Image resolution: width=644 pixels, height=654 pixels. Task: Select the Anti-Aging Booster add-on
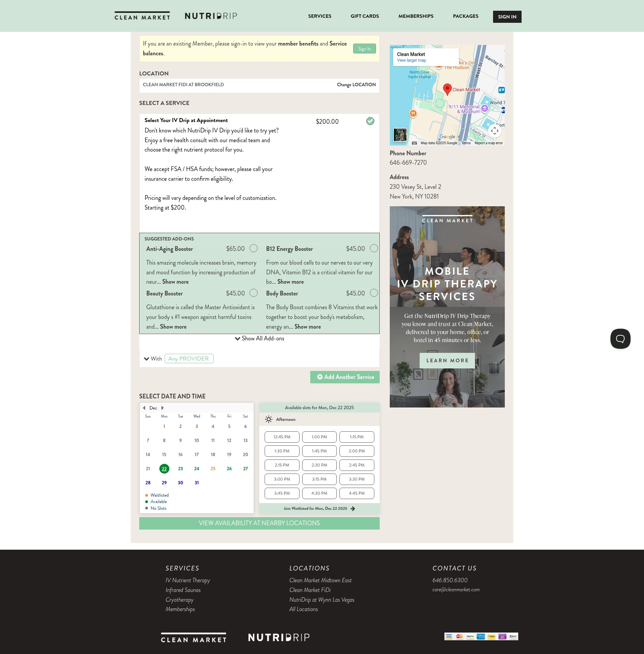[x=253, y=249]
